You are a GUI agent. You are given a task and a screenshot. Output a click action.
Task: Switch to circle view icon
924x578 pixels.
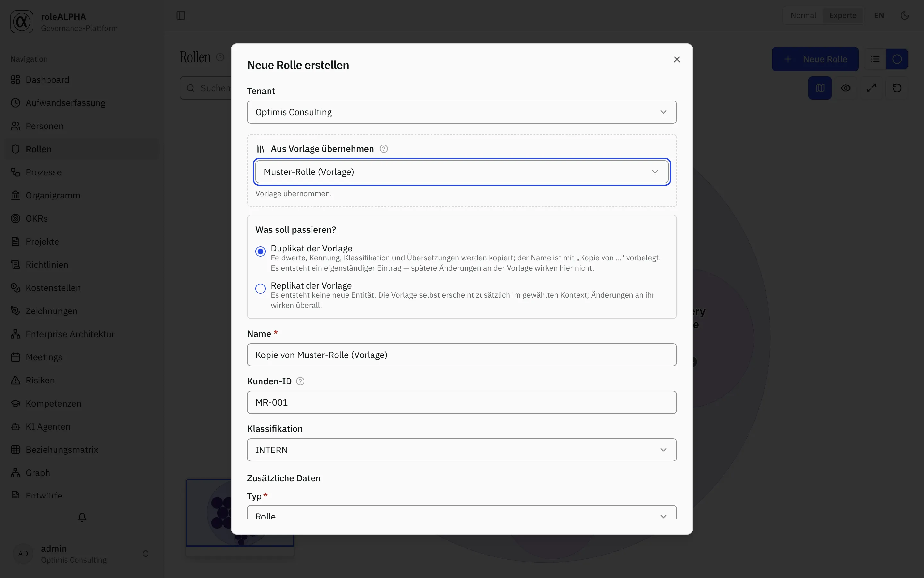click(897, 59)
